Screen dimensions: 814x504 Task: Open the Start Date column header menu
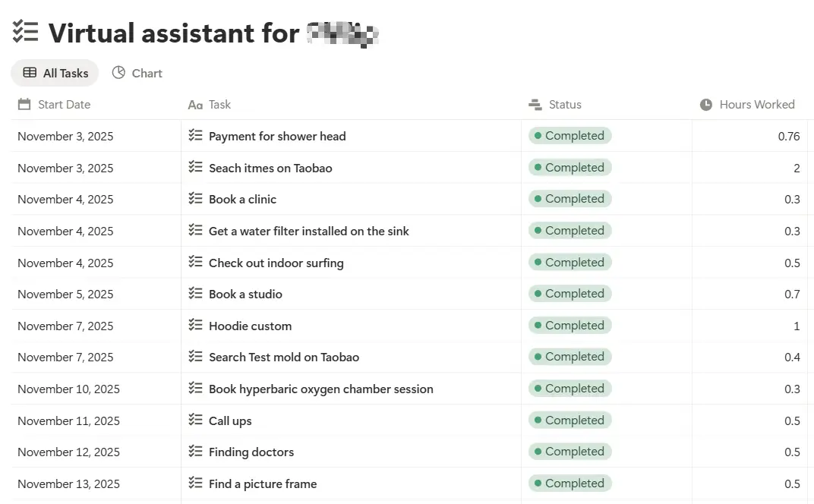click(53, 104)
